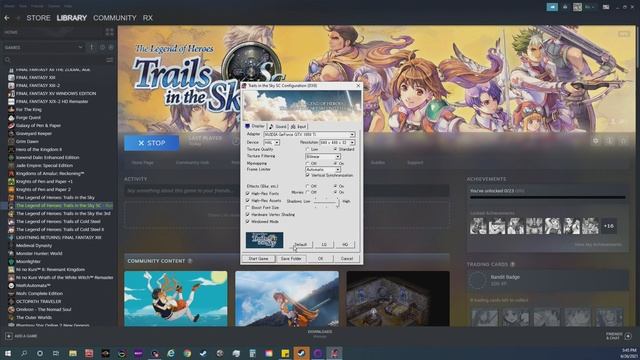The height and width of the screenshot is (360, 640).
Task: Select Jade Empire: Special Edition
Action: (x=44, y=166)
